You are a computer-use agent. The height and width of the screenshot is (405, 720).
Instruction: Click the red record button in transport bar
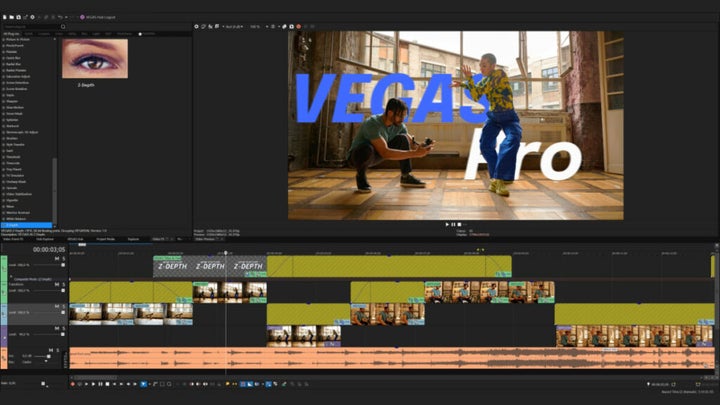click(x=72, y=384)
